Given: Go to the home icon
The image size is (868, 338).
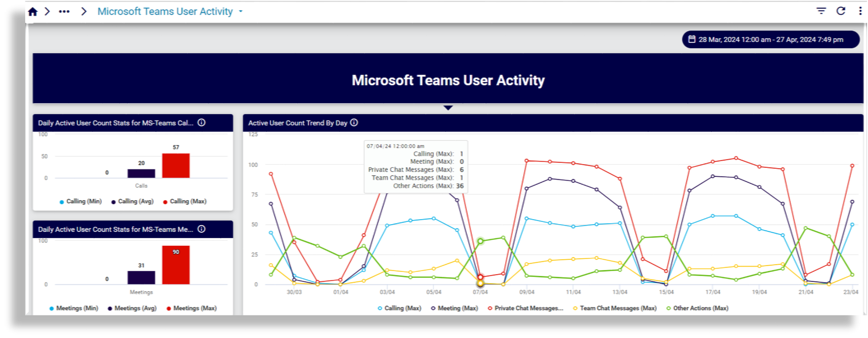Looking at the screenshot, I should [32, 12].
